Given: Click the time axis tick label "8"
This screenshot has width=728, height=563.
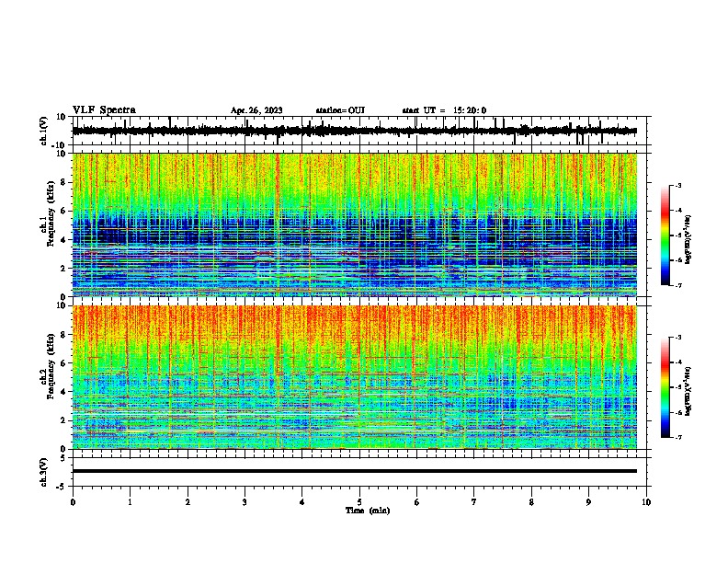Looking at the screenshot, I should click(531, 502).
